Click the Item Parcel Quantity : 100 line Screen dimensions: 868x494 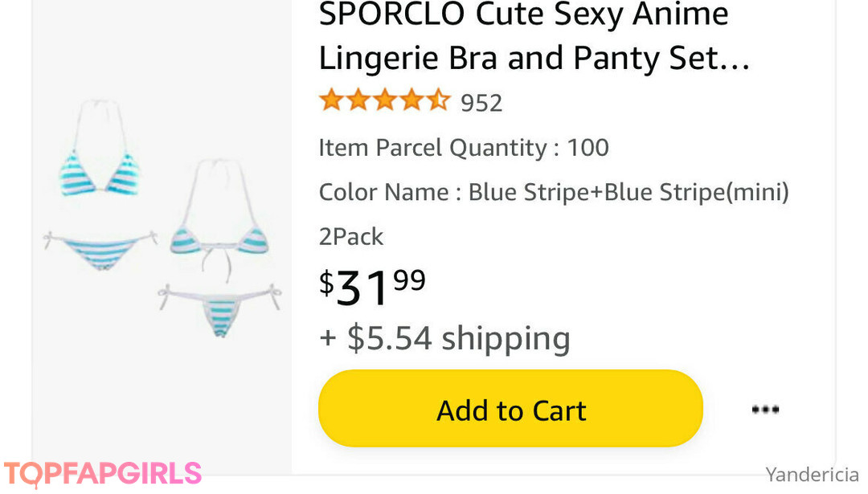[464, 148]
